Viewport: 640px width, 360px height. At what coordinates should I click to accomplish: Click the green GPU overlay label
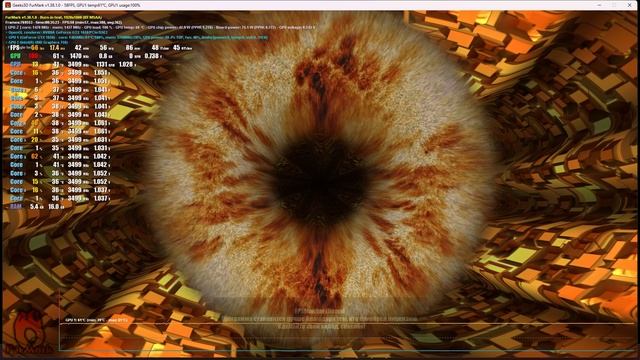[15, 56]
